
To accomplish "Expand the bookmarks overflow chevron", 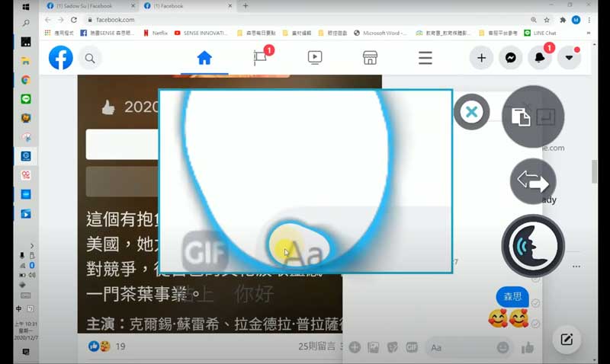I will click(588, 33).
